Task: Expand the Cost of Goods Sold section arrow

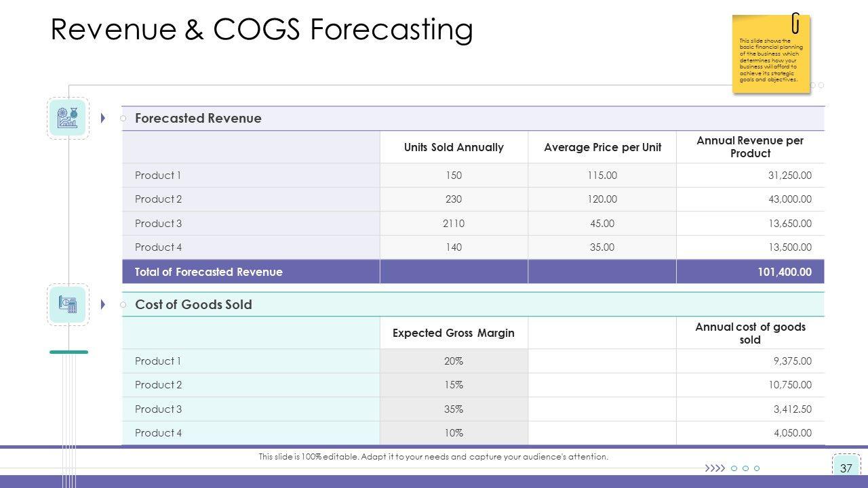Action: (103, 304)
